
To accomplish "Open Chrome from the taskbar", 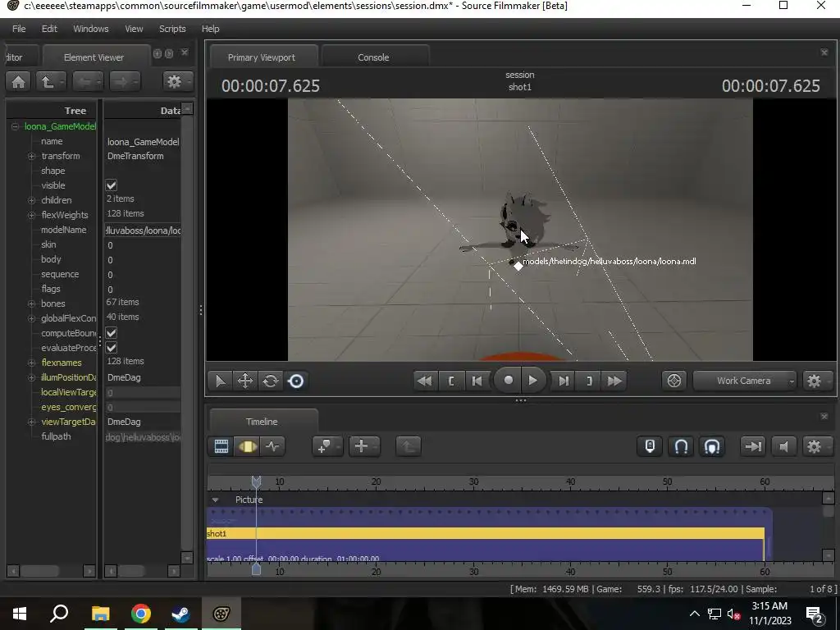I will click(141, 614).
